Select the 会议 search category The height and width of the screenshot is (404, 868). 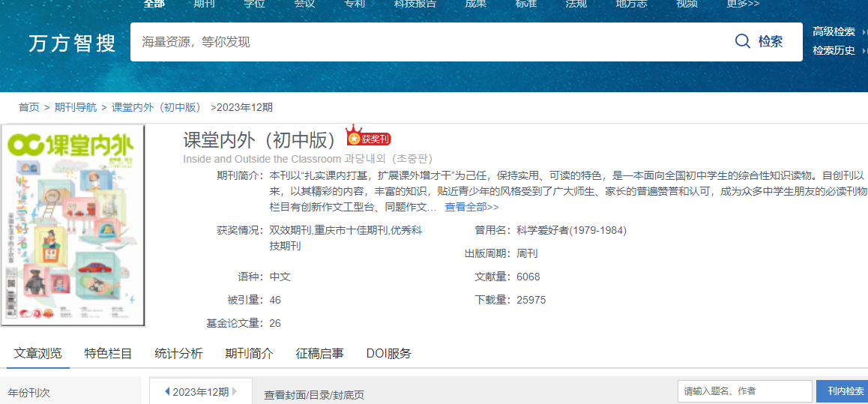(304, 3)
